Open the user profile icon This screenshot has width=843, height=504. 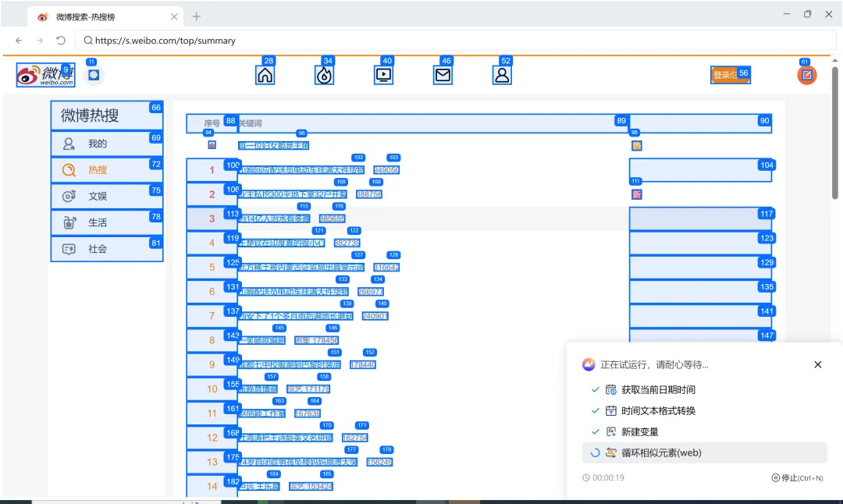coord(502,75)
